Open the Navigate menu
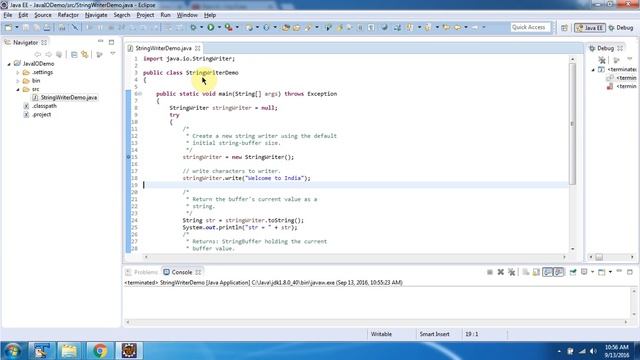The image size is (640, 360). click(x=96, y=15)
